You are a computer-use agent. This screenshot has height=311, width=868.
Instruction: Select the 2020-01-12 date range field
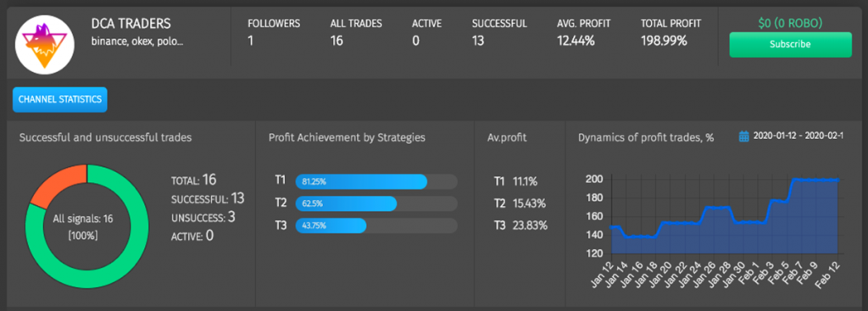coord(798,136)
